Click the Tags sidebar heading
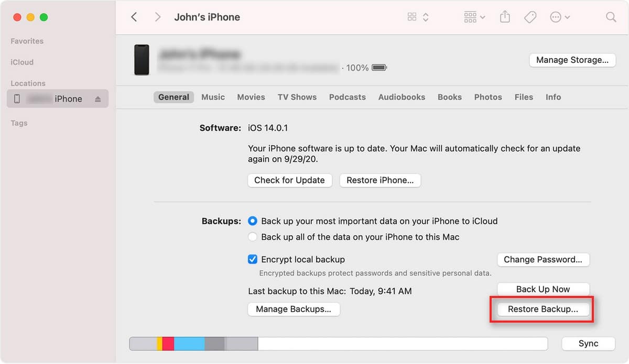 (x=19, y=123)
